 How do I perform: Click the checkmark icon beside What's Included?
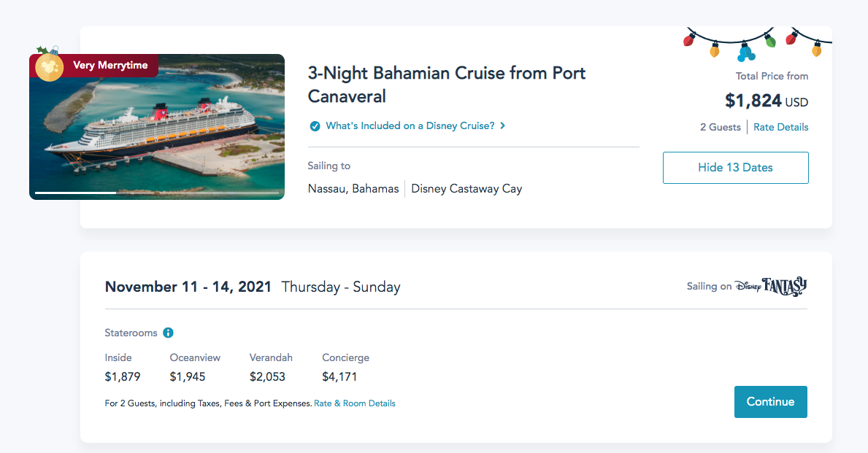(x=315, y=126)
